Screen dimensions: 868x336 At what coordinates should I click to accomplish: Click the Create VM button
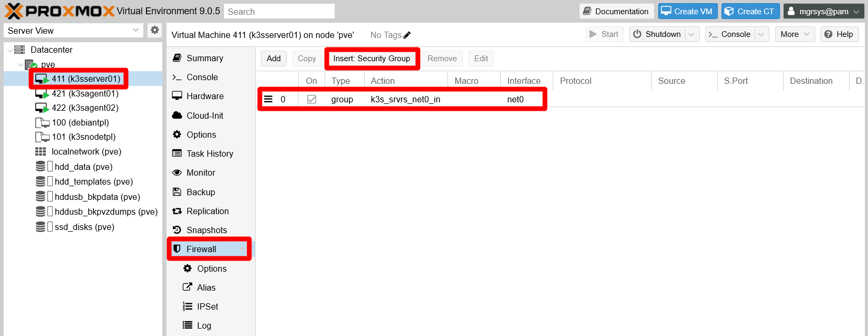[x=688, y=11]
